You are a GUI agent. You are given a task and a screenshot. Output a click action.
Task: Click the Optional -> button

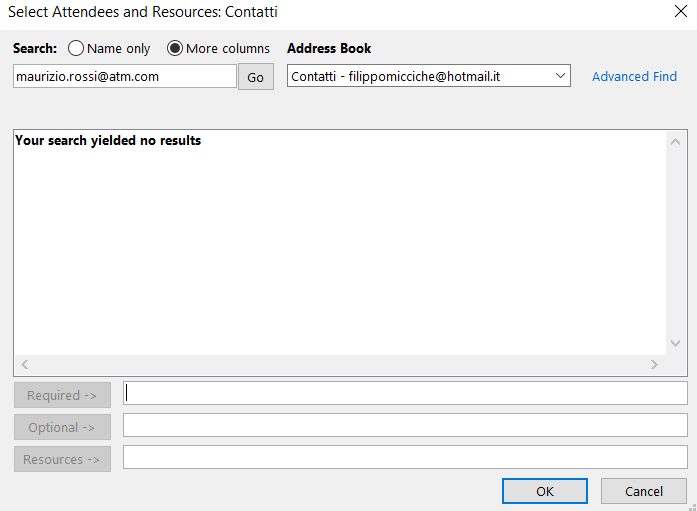62,427
